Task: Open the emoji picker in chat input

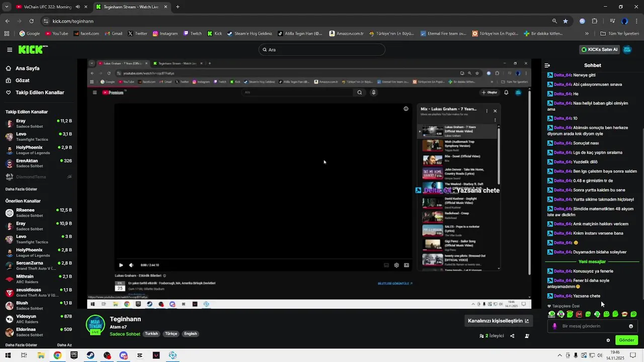Action: [631, 326]
